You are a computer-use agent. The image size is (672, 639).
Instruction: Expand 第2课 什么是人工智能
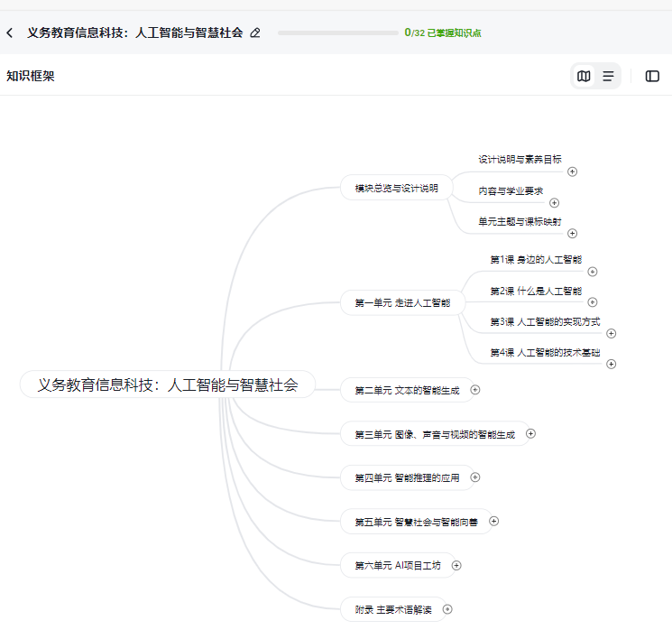(593, 302)
